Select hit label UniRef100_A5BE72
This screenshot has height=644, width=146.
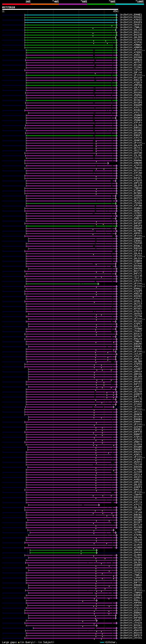[x=131, y=218]
